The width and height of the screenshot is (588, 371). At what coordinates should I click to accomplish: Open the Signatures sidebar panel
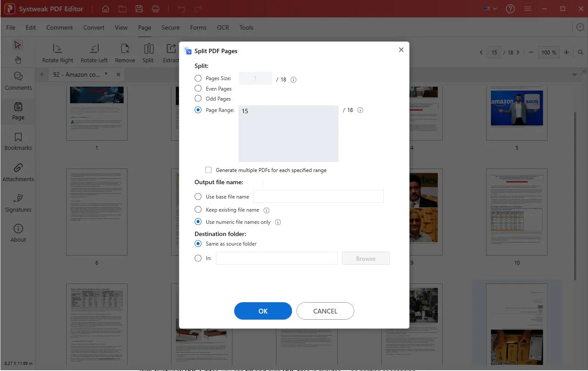click(18, 203)
